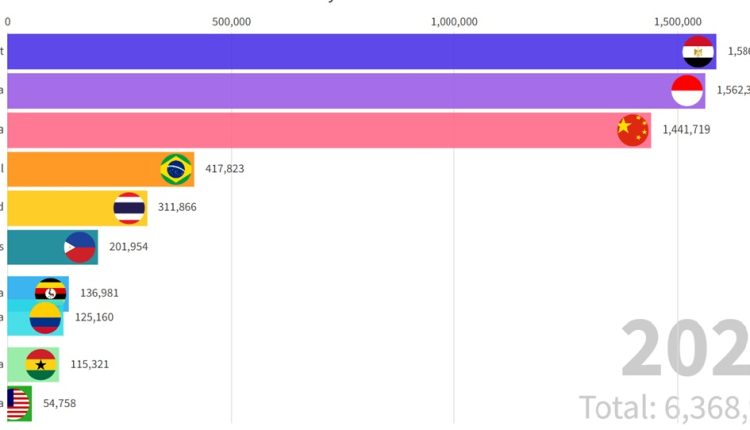This screenshot has width=750, height=430.
Task: Click the red-and-white striped flag on the bottom bar
Action: click(17, 403)
